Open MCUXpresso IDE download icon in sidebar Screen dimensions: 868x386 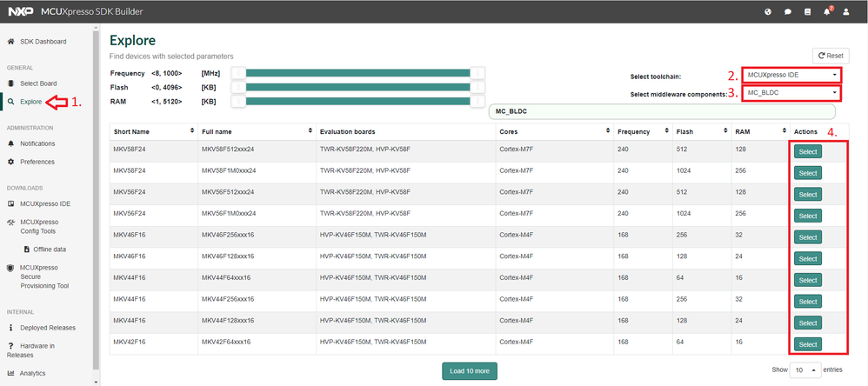10,204
